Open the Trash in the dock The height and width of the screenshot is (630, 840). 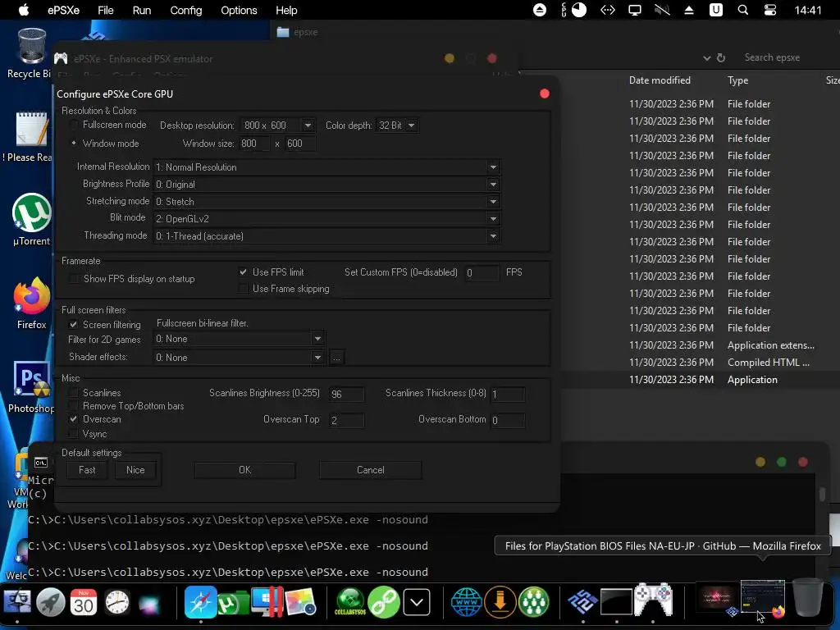(x=808, y=597)
